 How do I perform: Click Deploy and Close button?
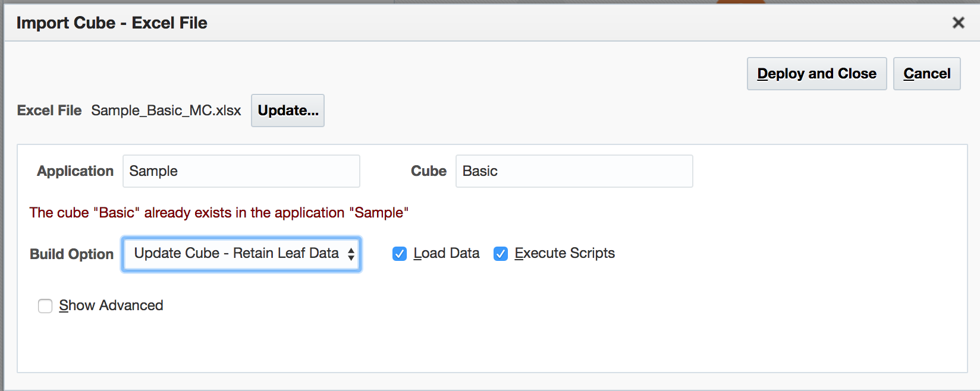pyautogui.click(x=816, y=74)
